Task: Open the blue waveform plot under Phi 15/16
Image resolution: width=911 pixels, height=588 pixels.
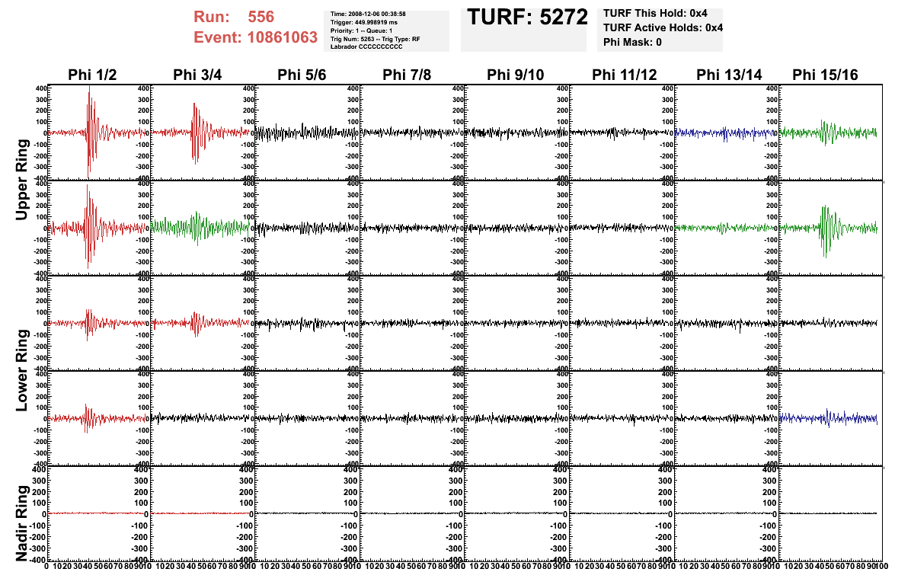Action: click(x=831, y=417)
